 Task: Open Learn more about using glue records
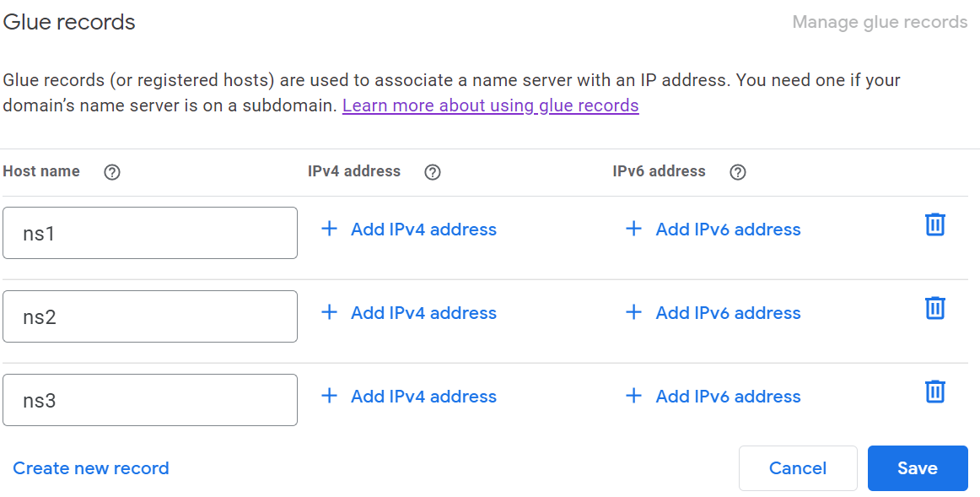tap(490, 105)
